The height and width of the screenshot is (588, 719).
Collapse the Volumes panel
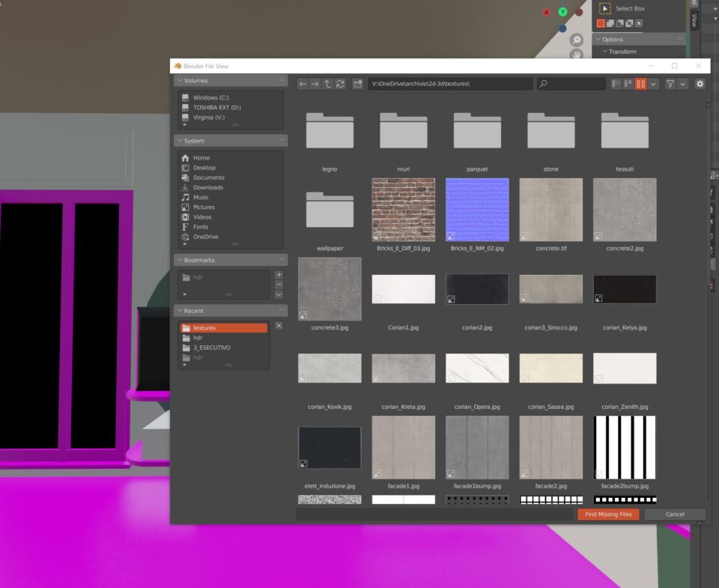click(180, 80)
